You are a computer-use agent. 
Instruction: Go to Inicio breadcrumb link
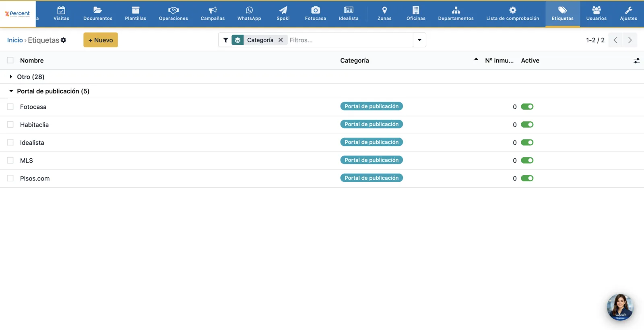[x=15, y=40]
